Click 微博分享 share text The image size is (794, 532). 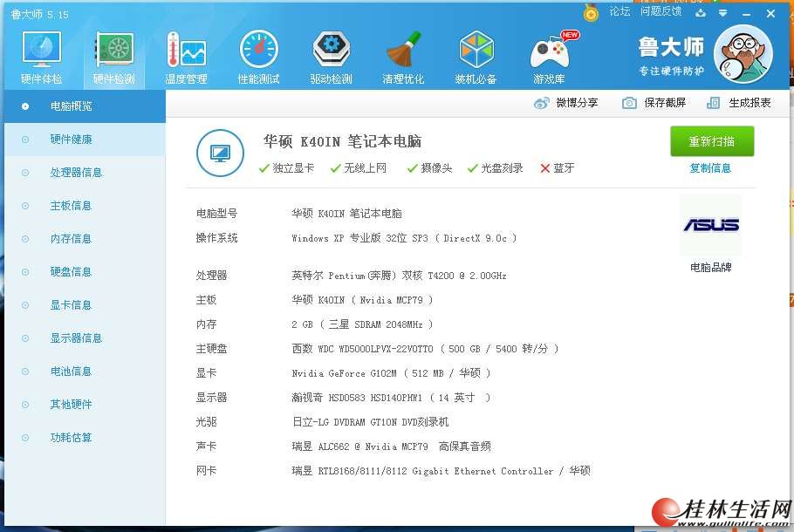(x=577, y=103)
